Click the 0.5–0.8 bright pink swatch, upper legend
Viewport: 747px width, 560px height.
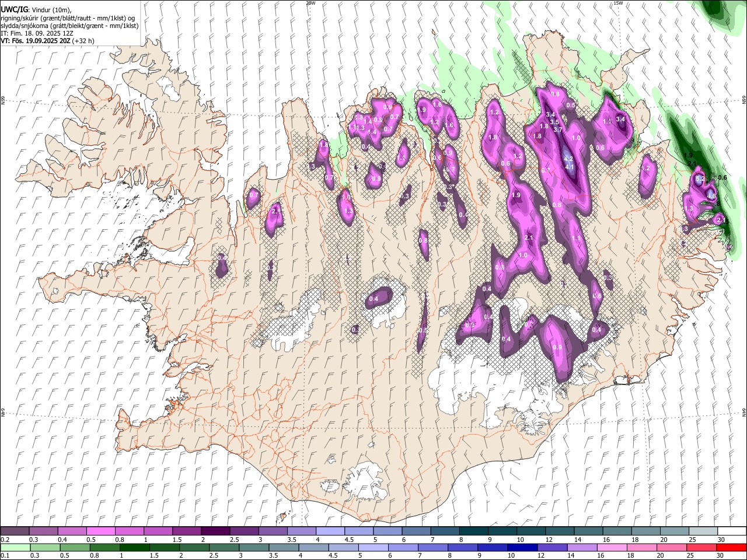pos(102,531)
